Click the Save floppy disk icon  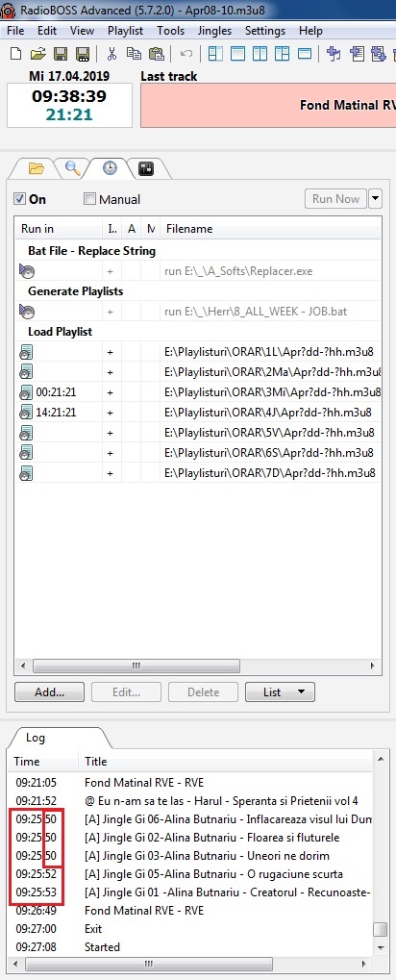coord(60,55)
